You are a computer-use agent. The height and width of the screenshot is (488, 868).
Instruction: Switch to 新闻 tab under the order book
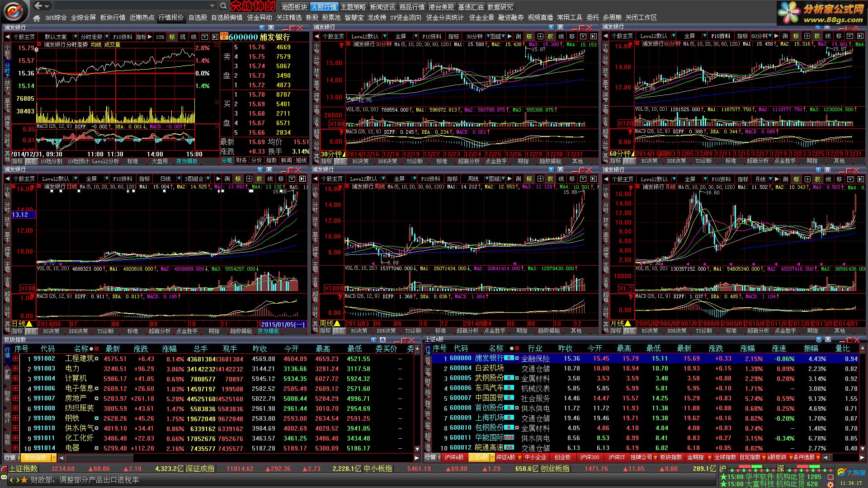(x=286, y=160)
